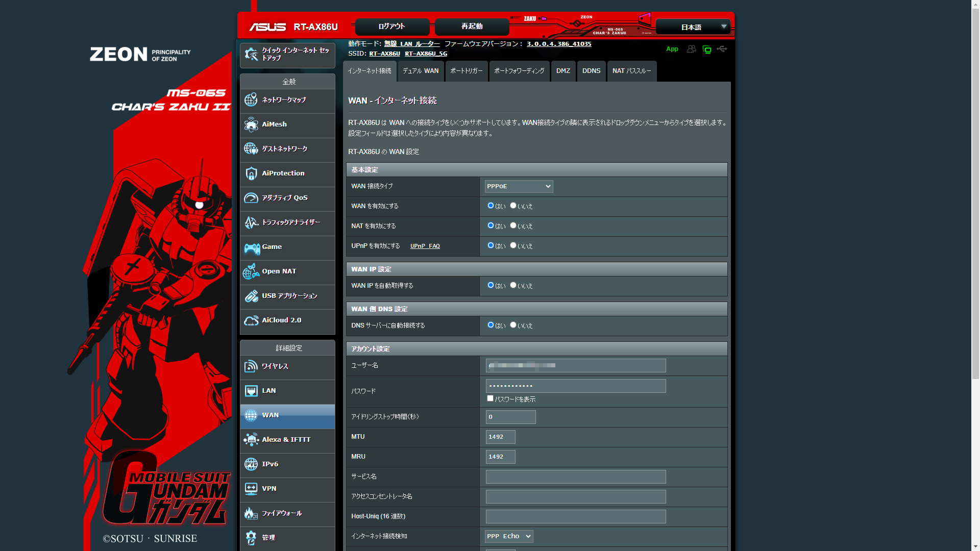Click the reboot button in header

coord(472,27)
